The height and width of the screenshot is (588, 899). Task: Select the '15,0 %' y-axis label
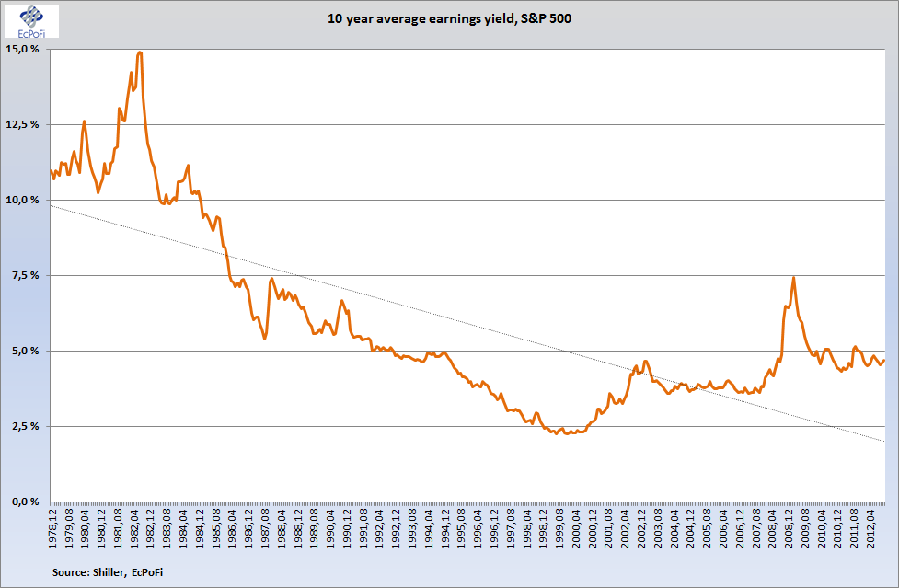(22, 50)
